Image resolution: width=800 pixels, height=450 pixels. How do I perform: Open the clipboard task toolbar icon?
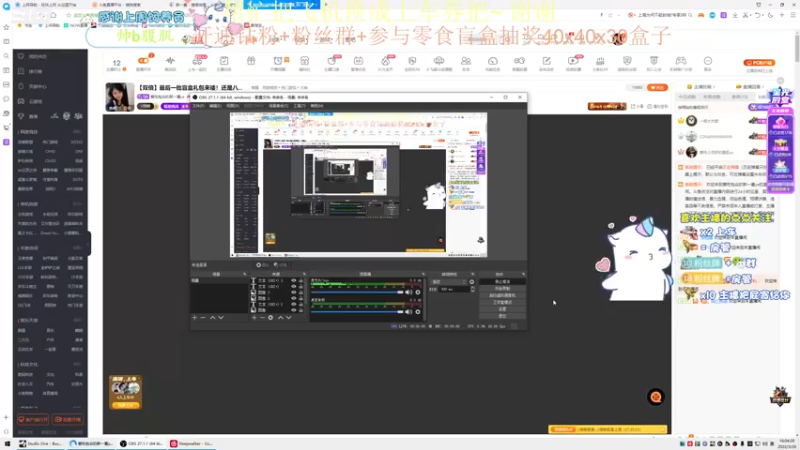point(224,63)
